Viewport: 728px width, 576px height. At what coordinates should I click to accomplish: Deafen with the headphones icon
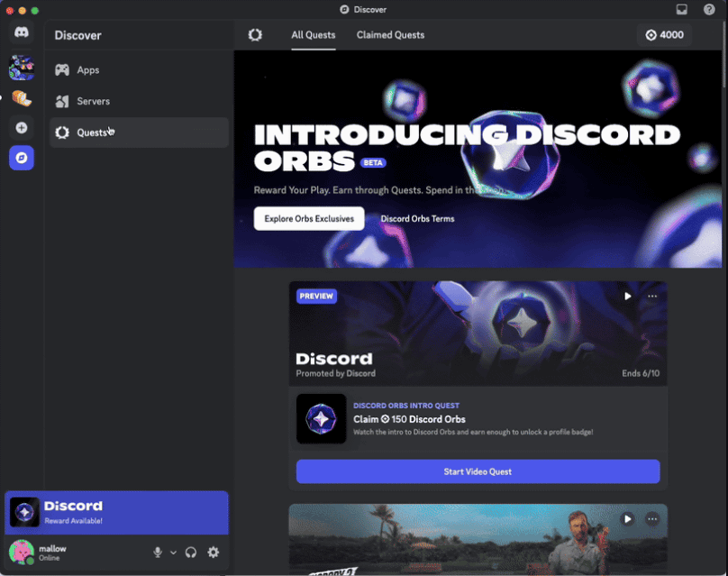click(x=191, y=553)
